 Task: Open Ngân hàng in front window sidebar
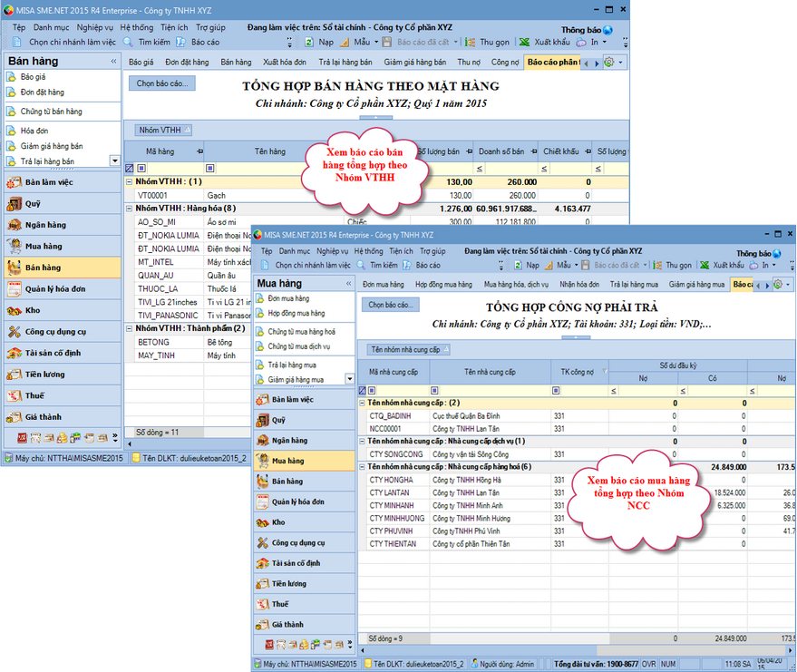tap(304, 441)
